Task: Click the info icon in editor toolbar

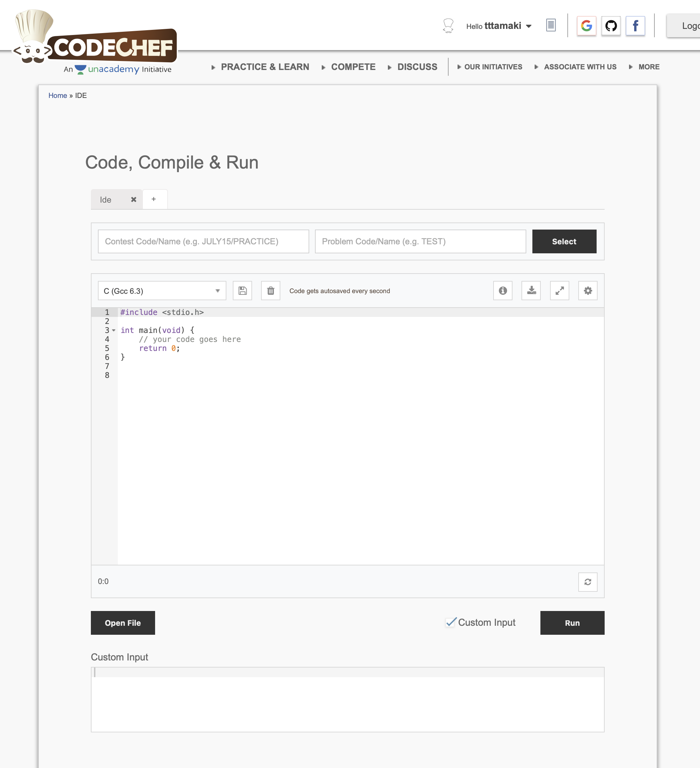Action: point(503,290)
